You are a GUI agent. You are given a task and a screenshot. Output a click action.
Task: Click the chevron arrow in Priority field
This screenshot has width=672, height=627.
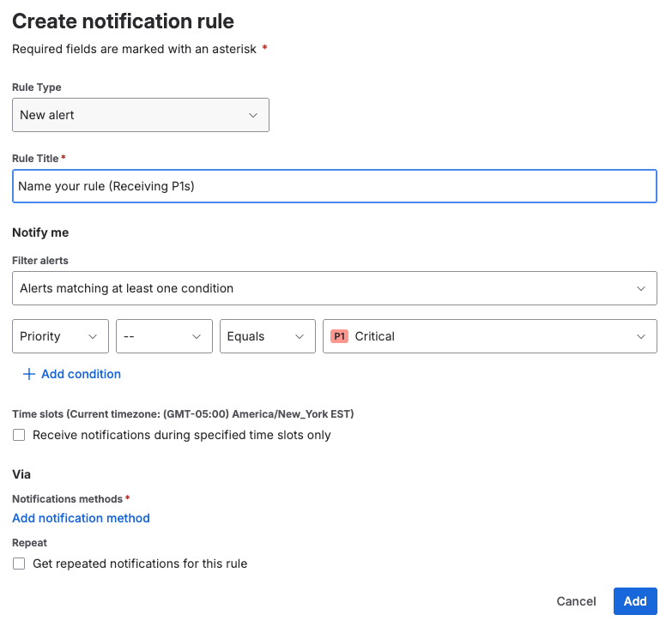pyautogui.click(x=93, y=337)
